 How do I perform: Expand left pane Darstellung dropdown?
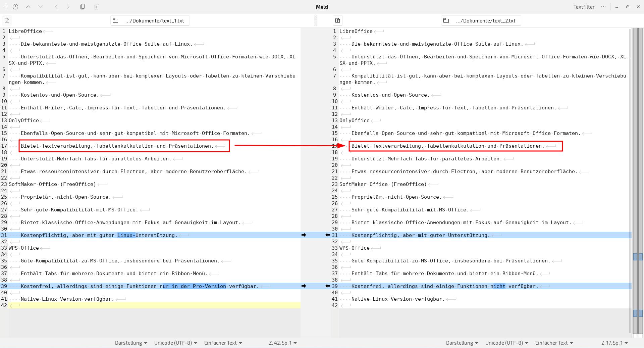131,343
